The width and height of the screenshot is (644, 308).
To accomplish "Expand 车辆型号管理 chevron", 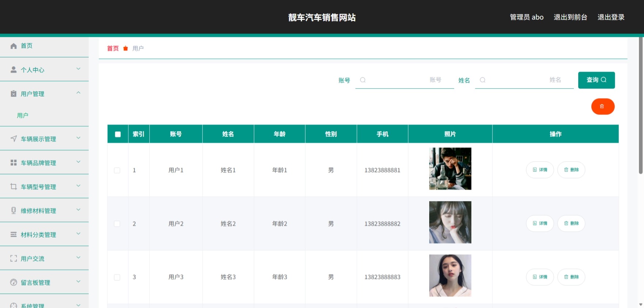I will click(78, 185).
